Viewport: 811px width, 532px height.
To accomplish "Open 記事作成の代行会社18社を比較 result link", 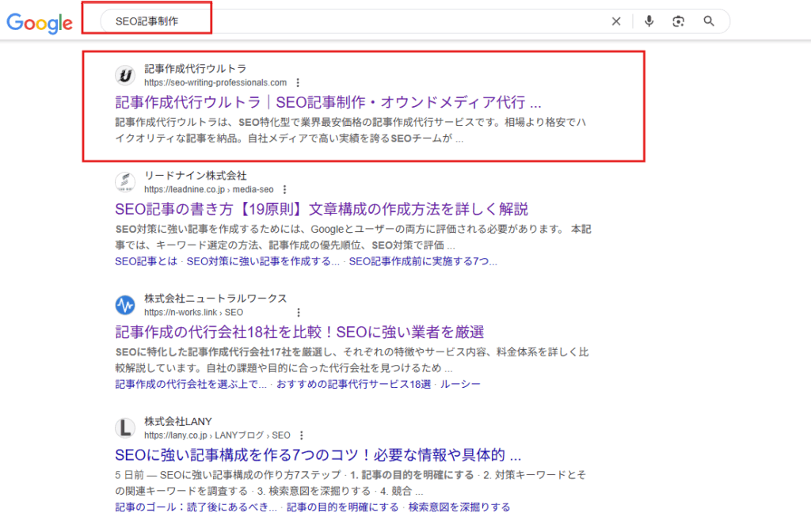I will 299,332.
